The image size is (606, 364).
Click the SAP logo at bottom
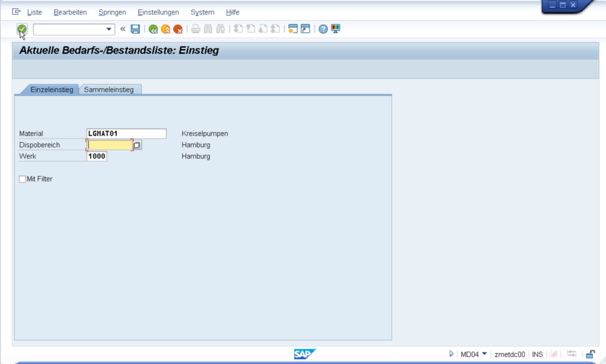[x=305, y=354]
